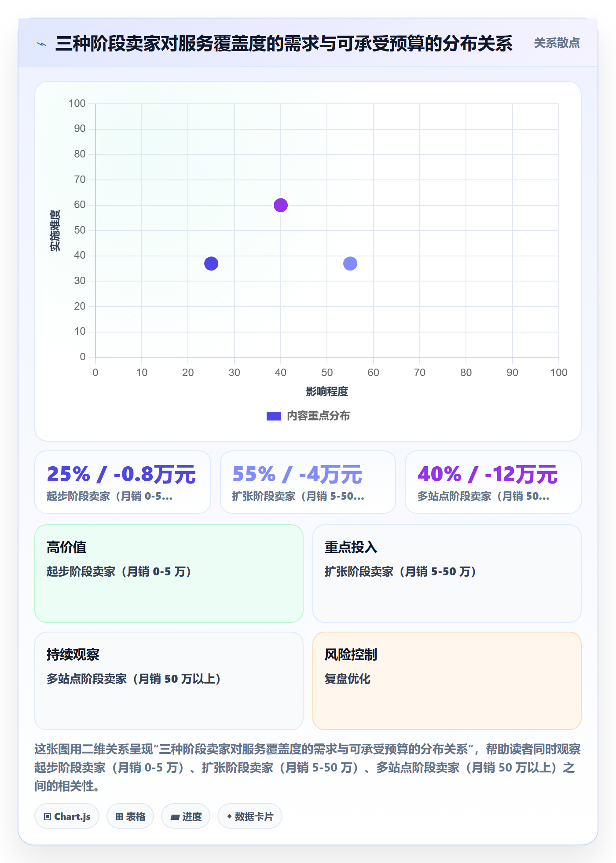Click the 多站点阶段卖家 caption under 40%
Screen dimensions: 616x863
pos(483,497)
